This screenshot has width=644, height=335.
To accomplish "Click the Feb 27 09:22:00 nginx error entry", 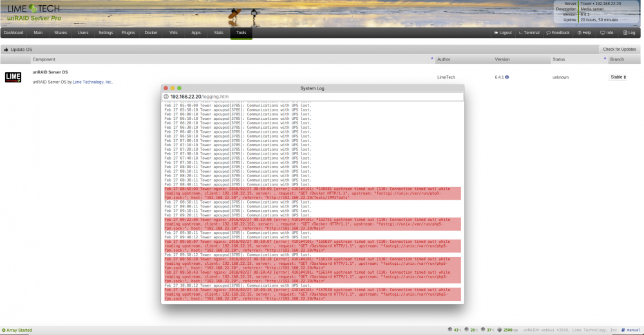I will click(x=312, y=224).
